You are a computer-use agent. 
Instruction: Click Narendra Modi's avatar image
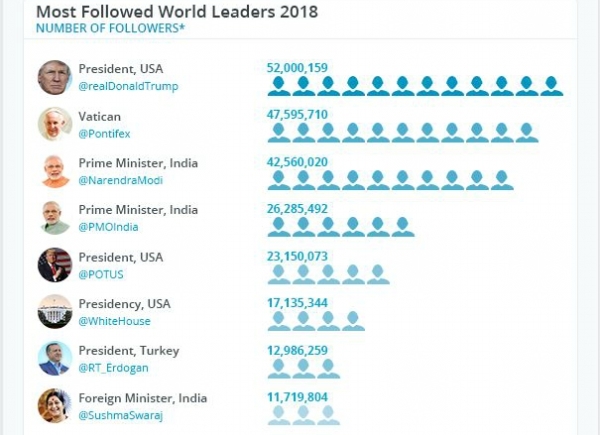55,171
